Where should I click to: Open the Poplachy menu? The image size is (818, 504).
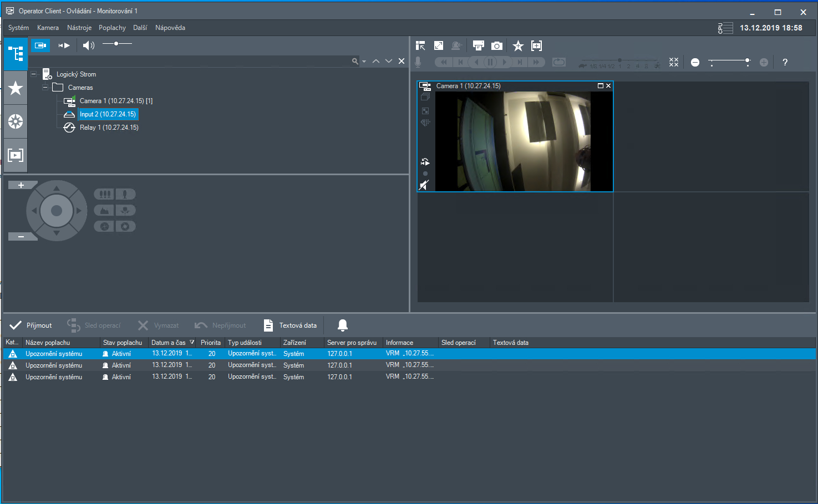pos(112,28)
